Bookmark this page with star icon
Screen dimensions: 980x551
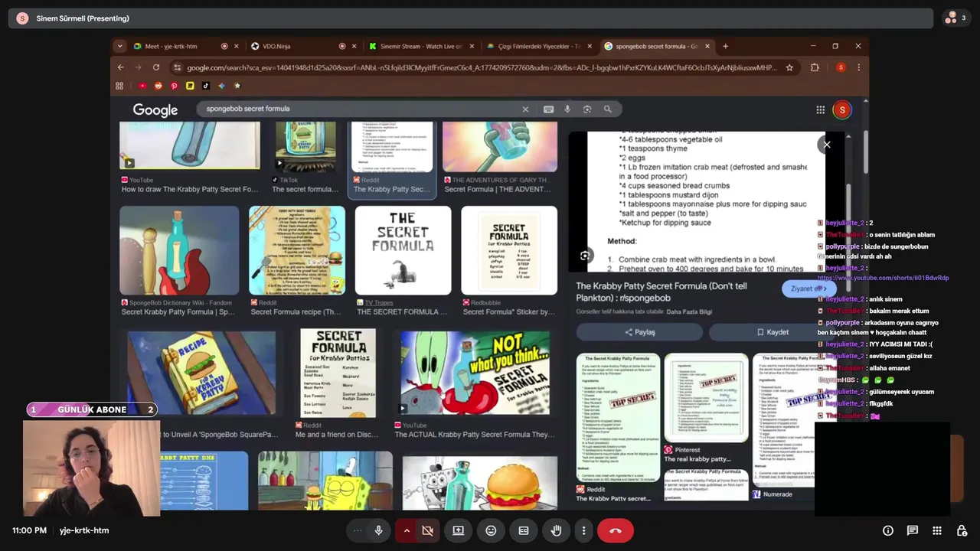tap(789, 67)
